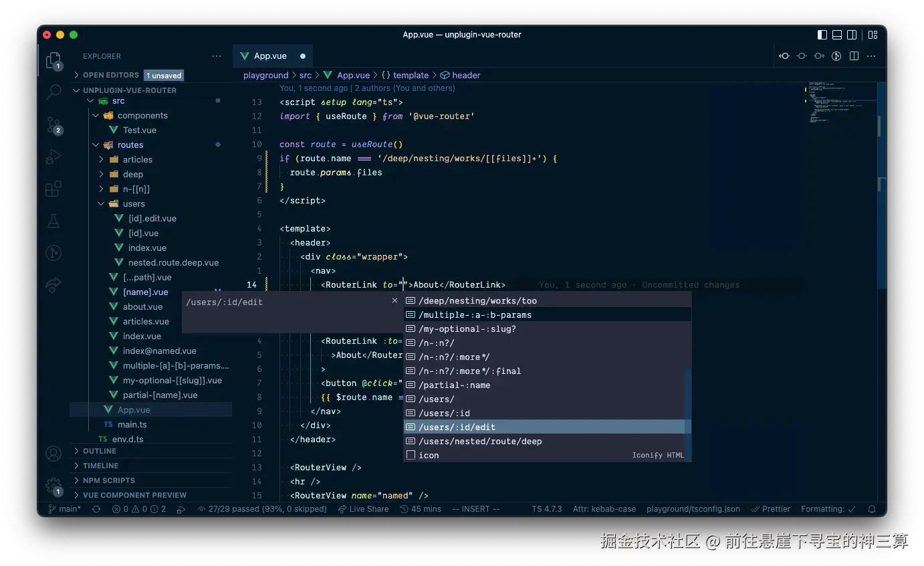Select the App.vue editor tab

coord(273,56)
